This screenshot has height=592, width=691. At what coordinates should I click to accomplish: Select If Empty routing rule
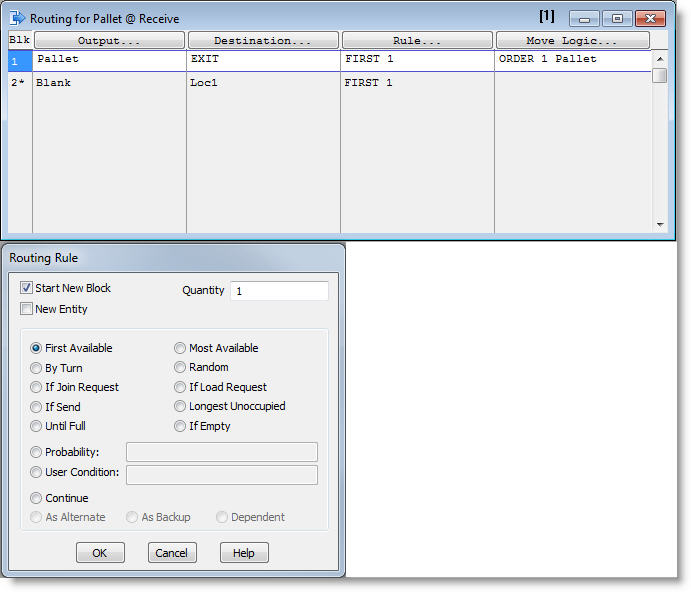[x=180, y=426]
